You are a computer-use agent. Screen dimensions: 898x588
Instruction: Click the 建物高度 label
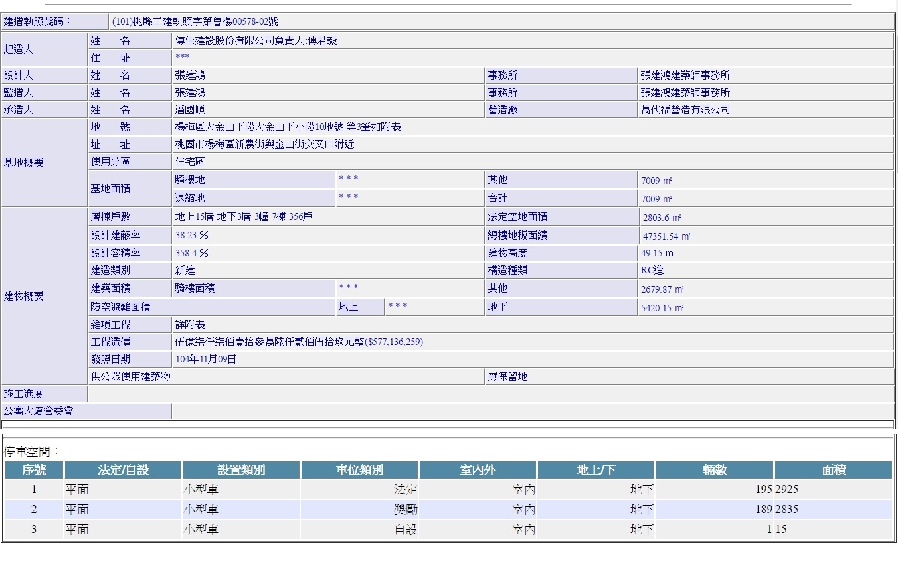508,253
